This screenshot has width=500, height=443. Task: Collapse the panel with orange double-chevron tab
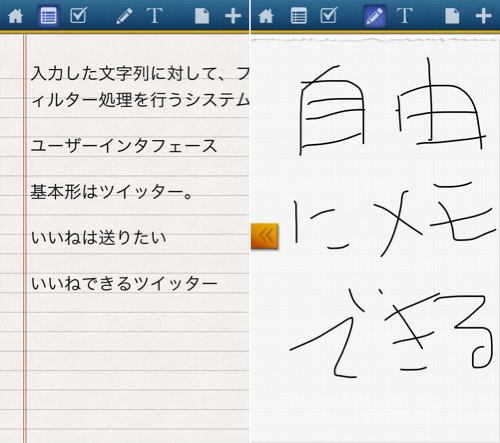pyautogui.click(x=264, y=236)
